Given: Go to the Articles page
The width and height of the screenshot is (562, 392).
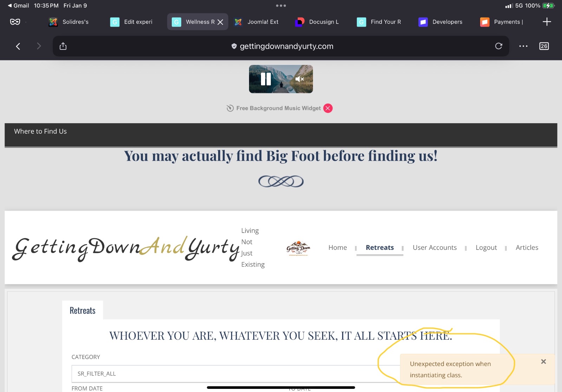Looking at the screenshot, I should coord(527,247).
